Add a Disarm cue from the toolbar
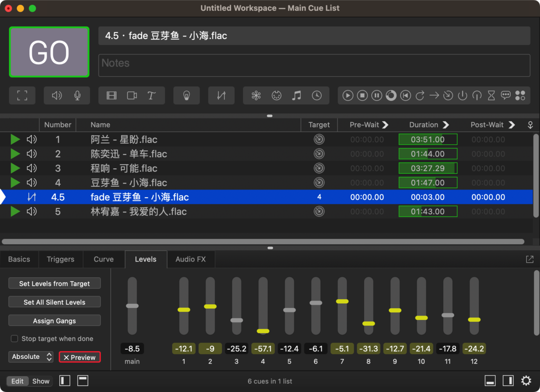The height and width of the screenshot is (392, 540). (477, 95)
